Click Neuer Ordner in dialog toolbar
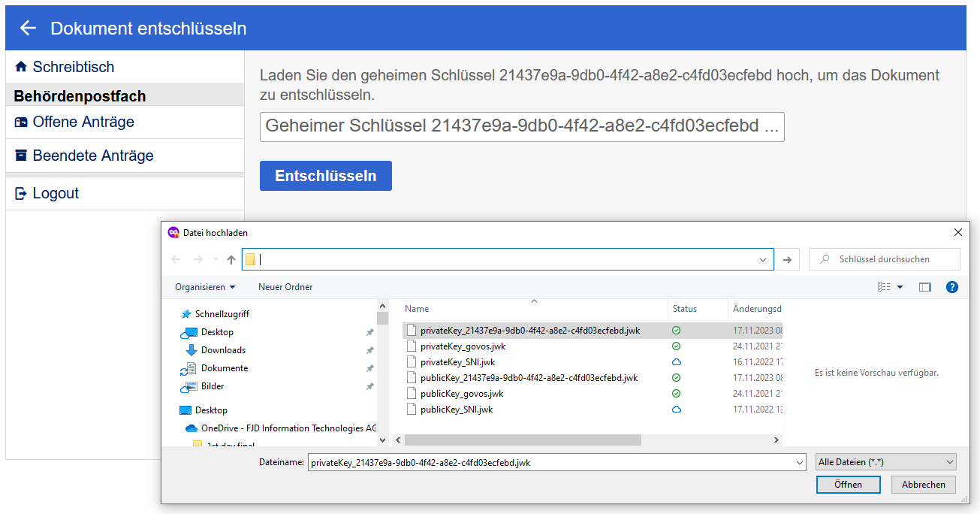This screenshot has height=514, width=980. click(285, 287)
